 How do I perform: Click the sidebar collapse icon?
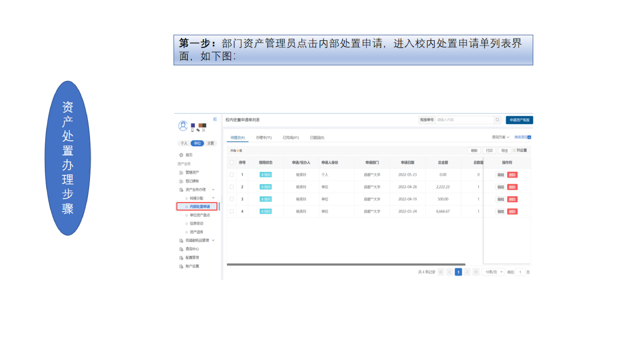pyautogui.click(x=215, y=119)
